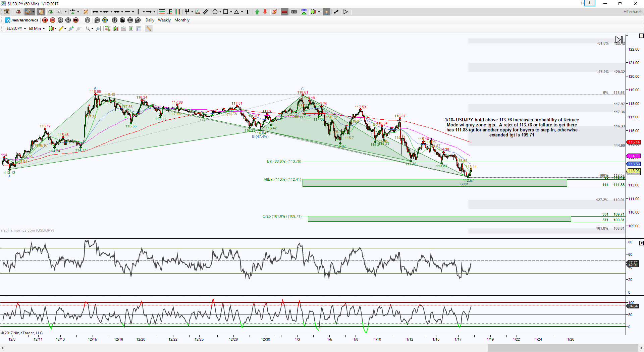This screenshot has height=352, width=644.
Task: Click the green up arrow marker tool
Action: tap(257, 12)
